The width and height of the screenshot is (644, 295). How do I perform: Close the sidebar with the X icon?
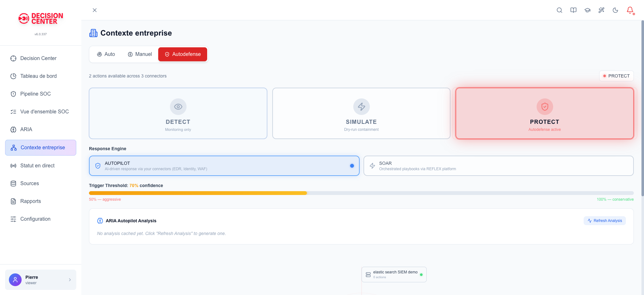coord(95,10)
